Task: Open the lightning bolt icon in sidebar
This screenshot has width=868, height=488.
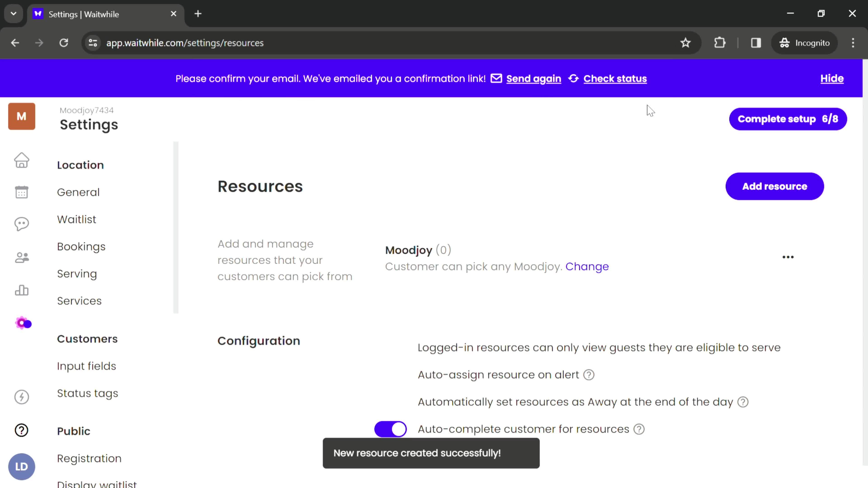Action: (x=21, y=397)
